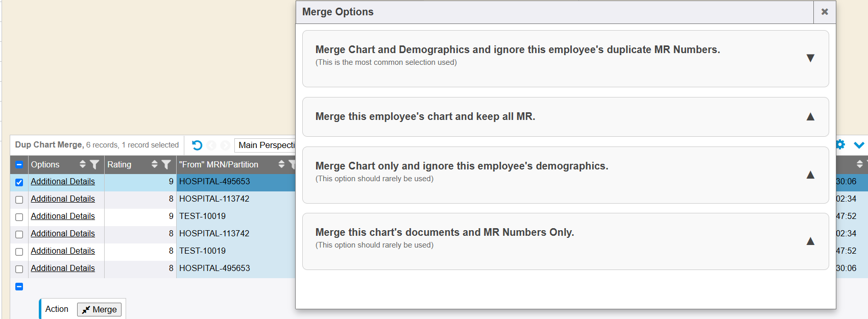Select 'Merge this chart's documents and MR Numbers Only'

click(x=444, y=233)
